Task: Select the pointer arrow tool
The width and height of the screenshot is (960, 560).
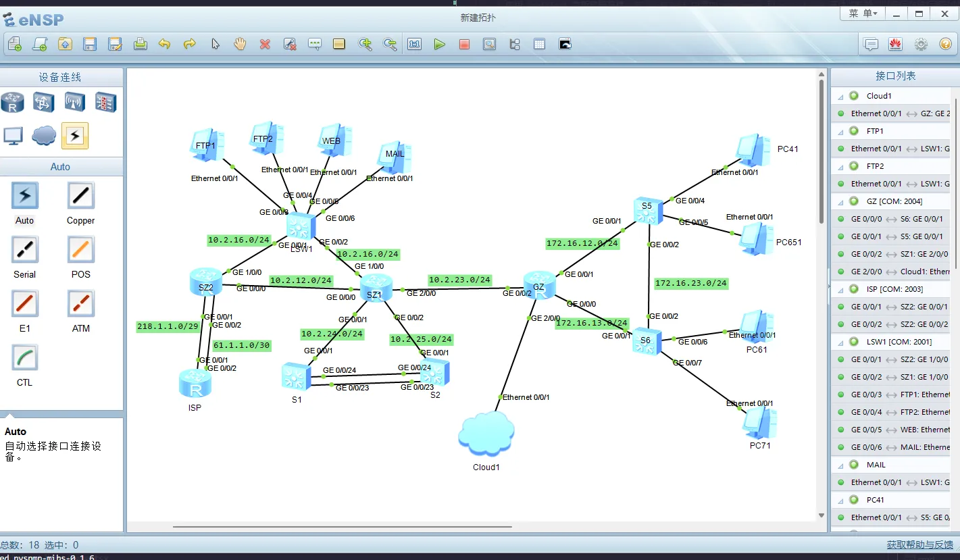Action: 215,45
